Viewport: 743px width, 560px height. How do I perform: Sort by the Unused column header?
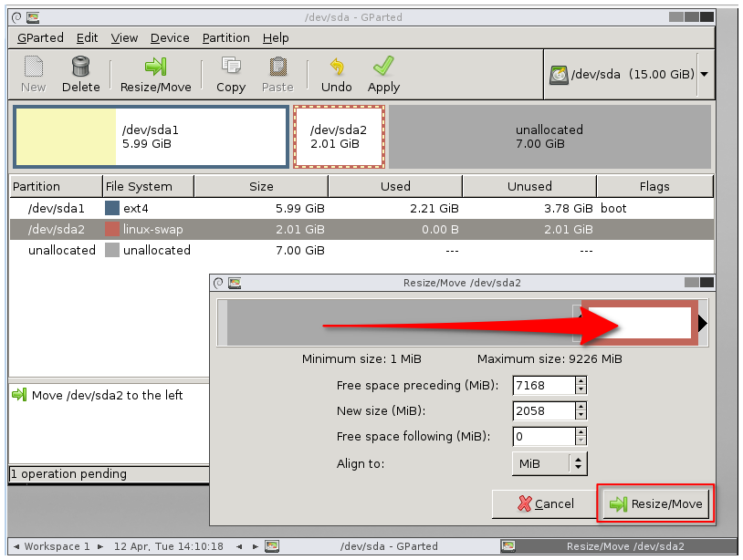coord(529,186)
